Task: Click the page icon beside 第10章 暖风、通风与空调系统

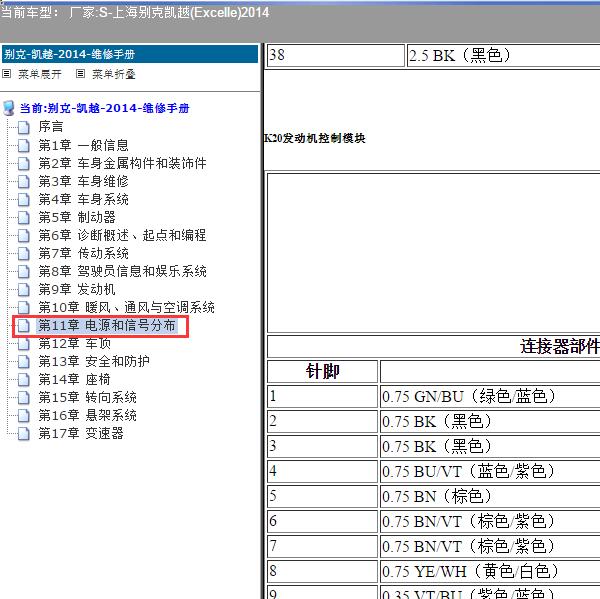Action: pos(23,307)
